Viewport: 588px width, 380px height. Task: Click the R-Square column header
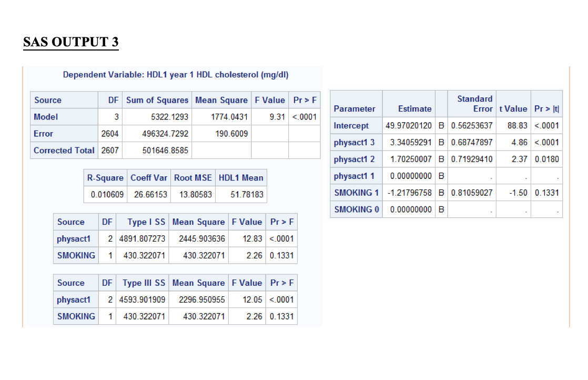coord(105,178)
